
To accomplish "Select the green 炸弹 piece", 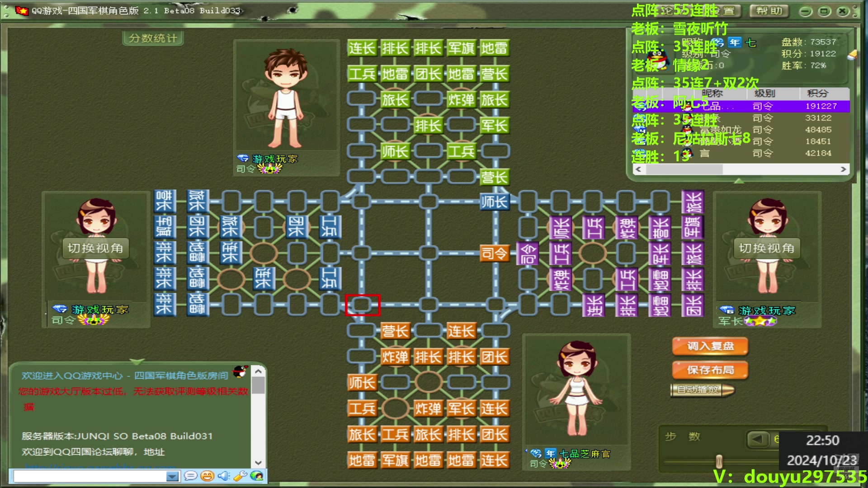I will [x=461, y=99].
